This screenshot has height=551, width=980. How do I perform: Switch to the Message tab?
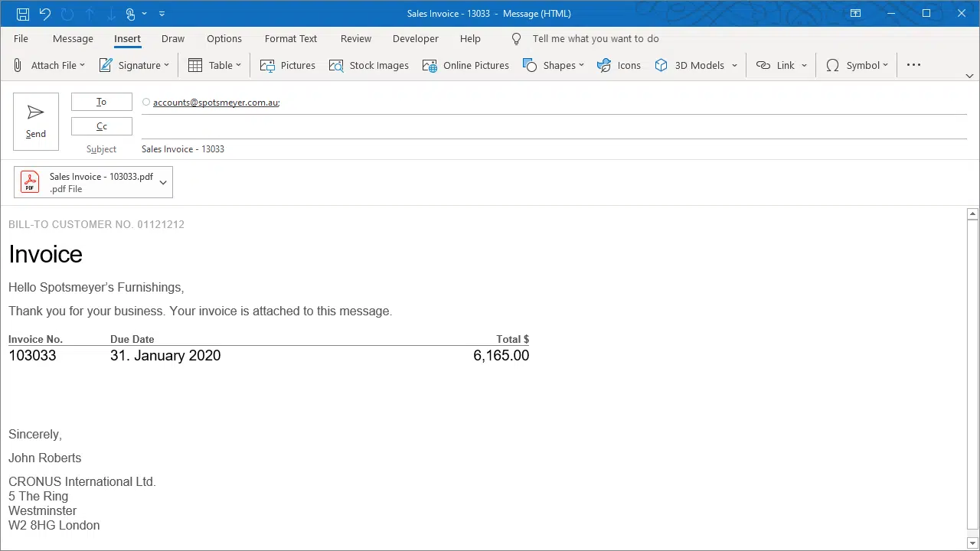[73, 39]
